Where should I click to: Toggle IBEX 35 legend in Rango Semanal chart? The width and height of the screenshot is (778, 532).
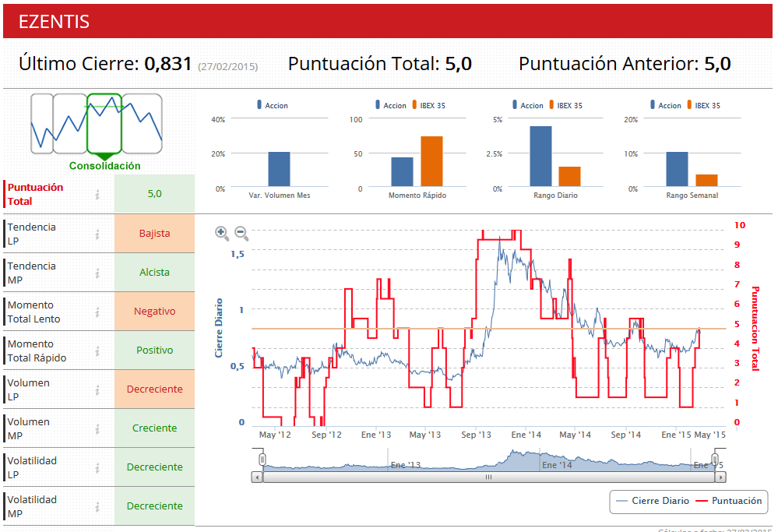pos(703,105)
